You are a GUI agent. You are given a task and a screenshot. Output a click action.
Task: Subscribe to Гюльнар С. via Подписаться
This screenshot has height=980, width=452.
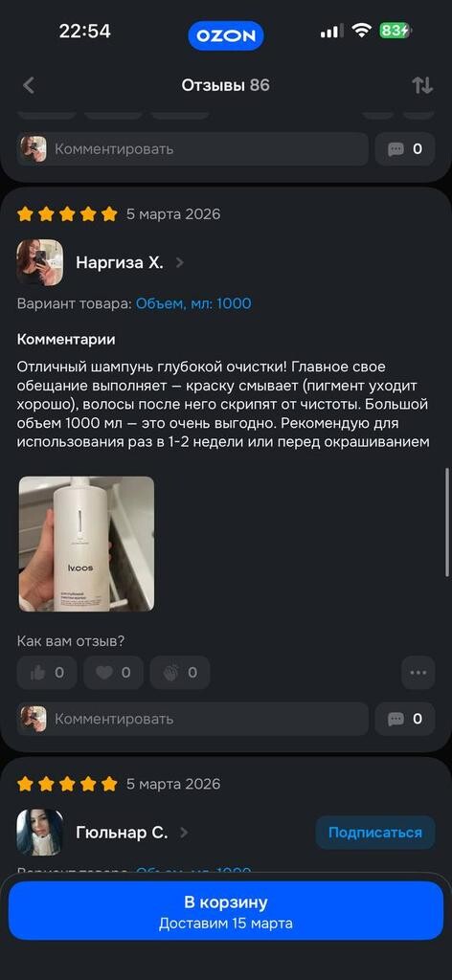[375, 833]
